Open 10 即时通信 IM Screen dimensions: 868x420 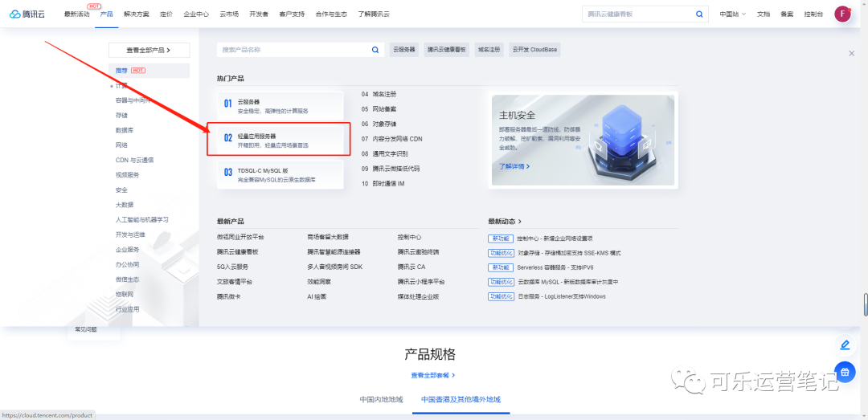(x=383, y=184)
